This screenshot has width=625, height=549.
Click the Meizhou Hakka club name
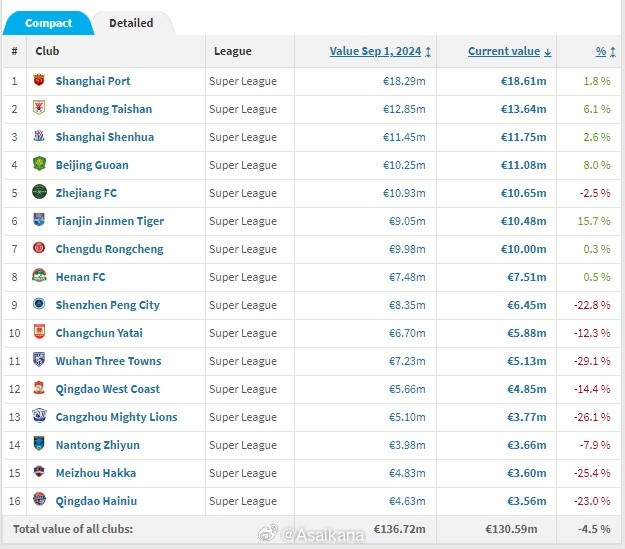(96, 473)
